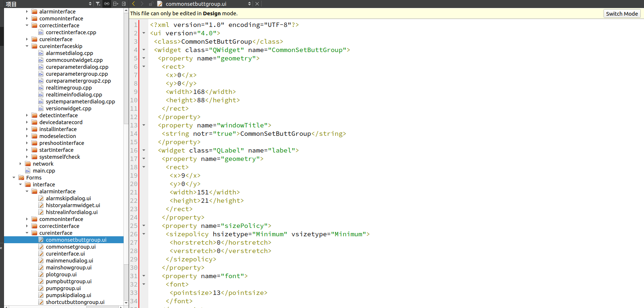The image size is (644, 308).
Task: Click the alarmskipdialog.ui form icon
Action: [x=41, y=198]
